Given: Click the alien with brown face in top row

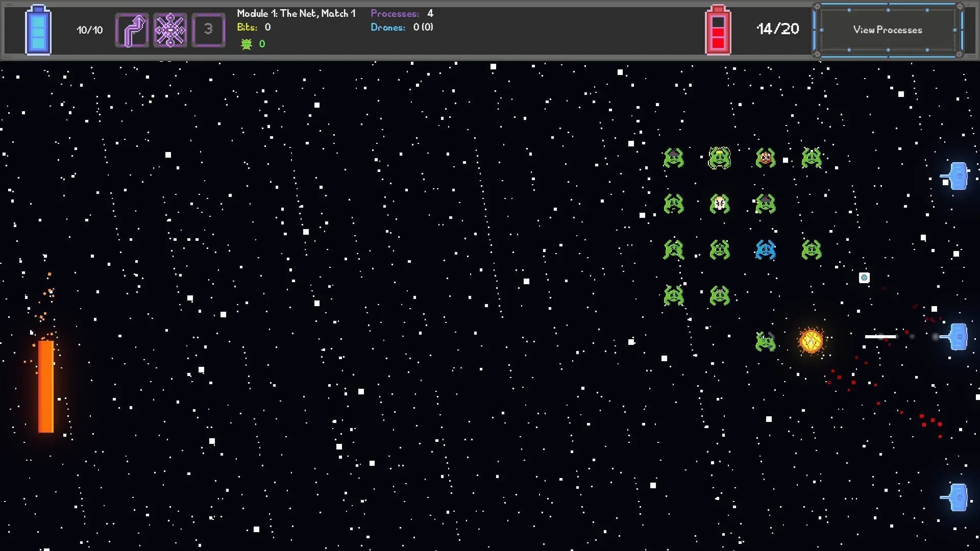Looking at the screenshot, I should (765, 158).
